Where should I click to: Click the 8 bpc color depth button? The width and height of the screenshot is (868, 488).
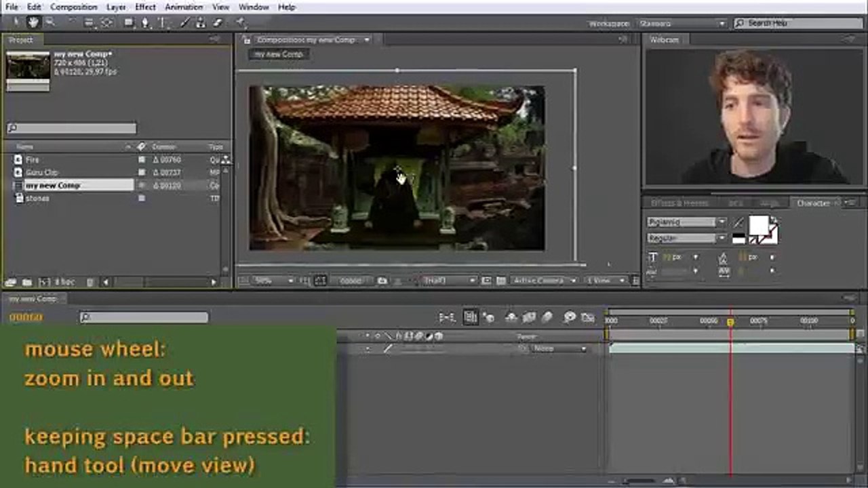[65, 282]
